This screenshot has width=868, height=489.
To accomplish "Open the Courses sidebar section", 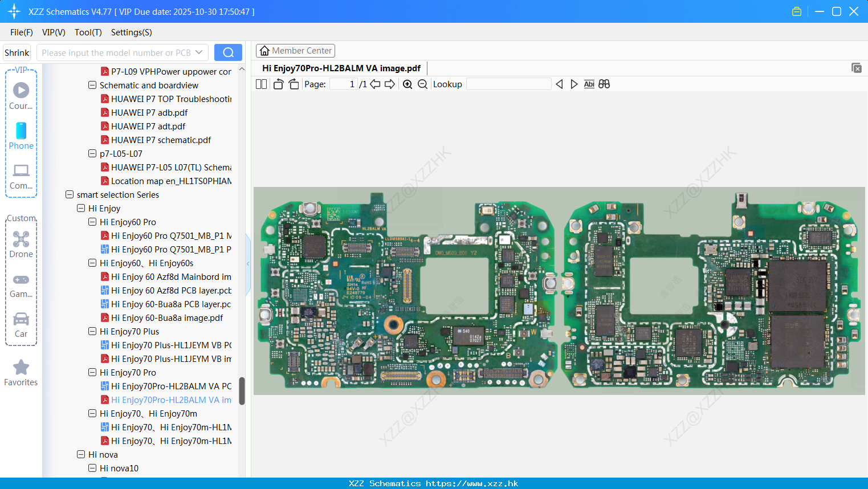I will click(21, 96).
